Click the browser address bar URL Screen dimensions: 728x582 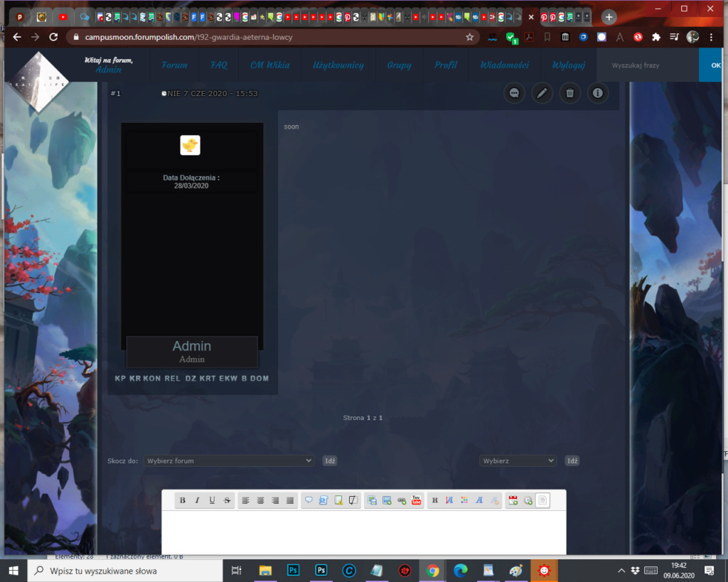(188, 37)
